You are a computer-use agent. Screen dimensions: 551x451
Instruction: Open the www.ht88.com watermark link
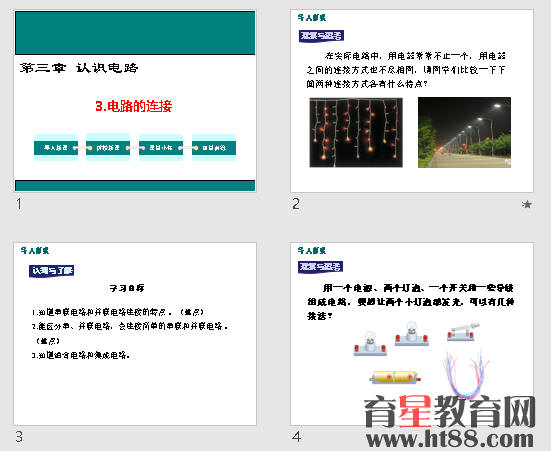(450, 438)
